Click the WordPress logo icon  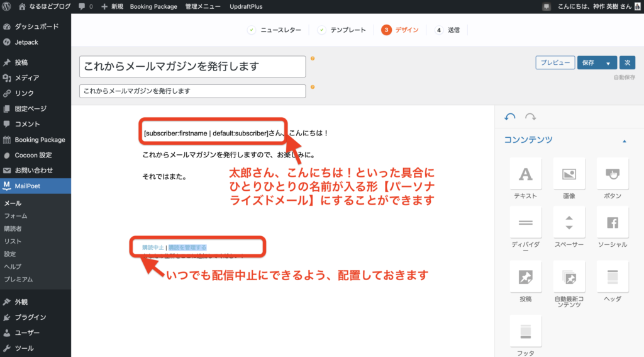click(x=6, y=6)
